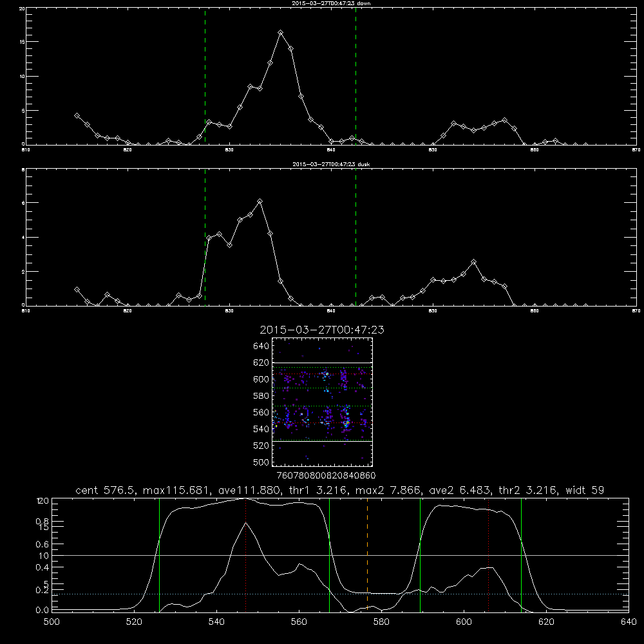644x644 pixels.
Task: Select the highest diamond point in dawn plot
Action: point(281,32)
